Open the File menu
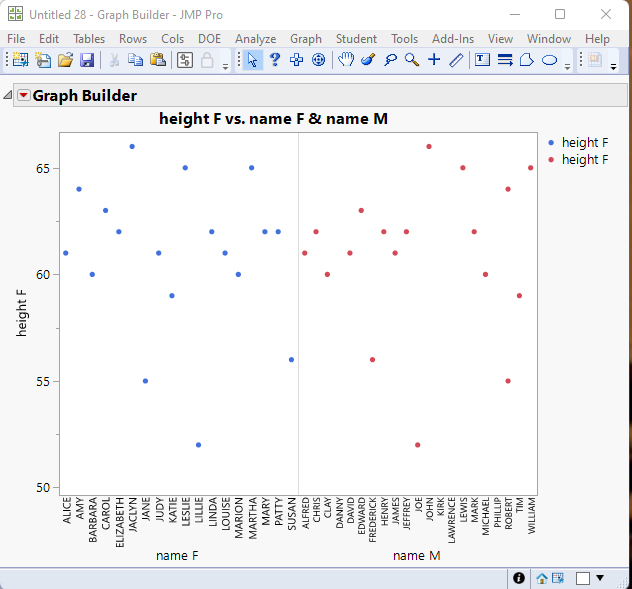632x589 pixels. coord(16,39)
